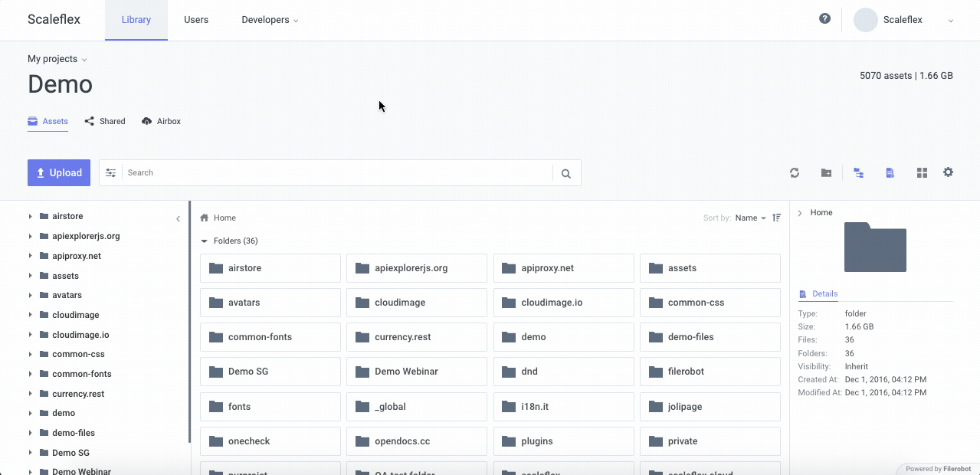The height and width of the screenshot is (475, 980).
Task: Open the assets folder card
Action: [710, 268]
